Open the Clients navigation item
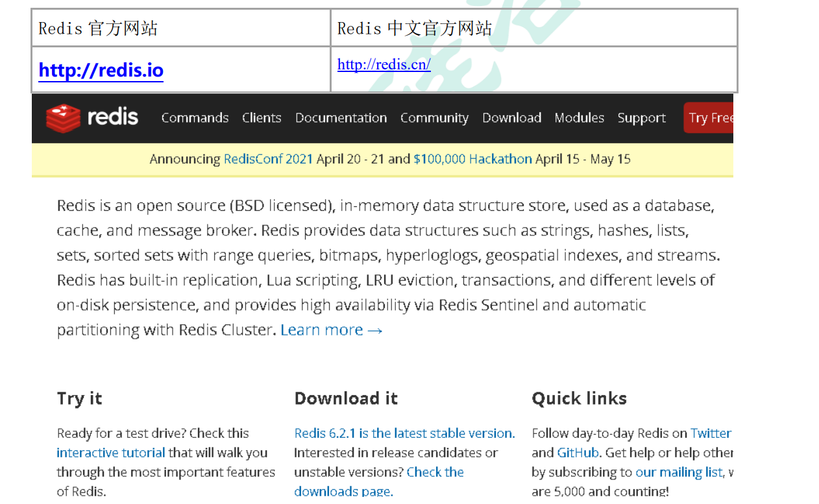This screenshot has height=504, width=819. (x=262, y=118)
